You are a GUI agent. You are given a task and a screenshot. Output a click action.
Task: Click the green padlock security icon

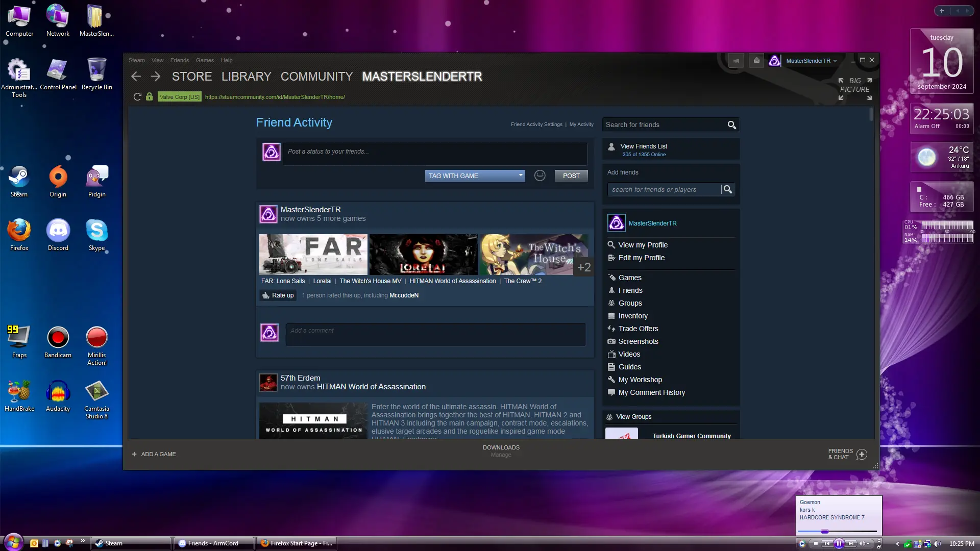coord(149,97)
